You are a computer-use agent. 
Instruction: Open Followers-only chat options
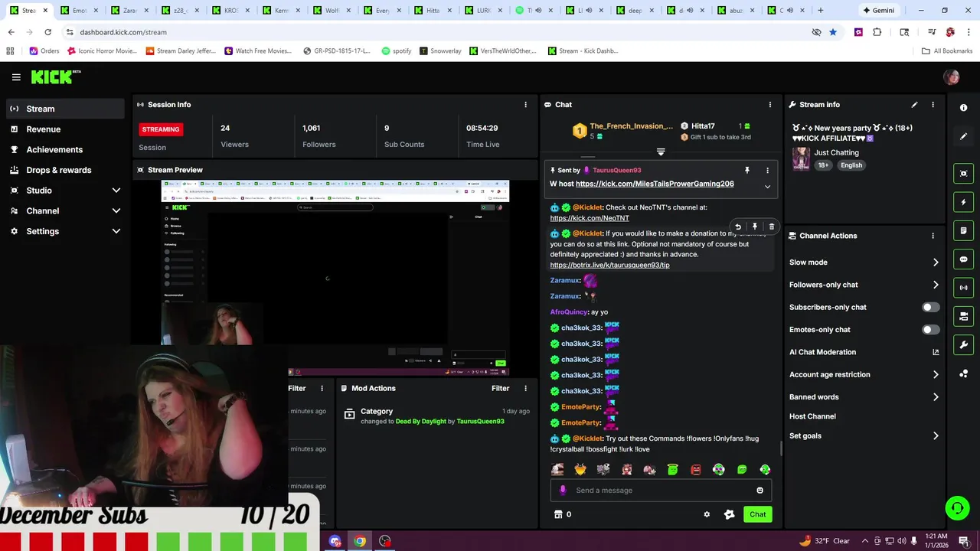tap(864, 285)
